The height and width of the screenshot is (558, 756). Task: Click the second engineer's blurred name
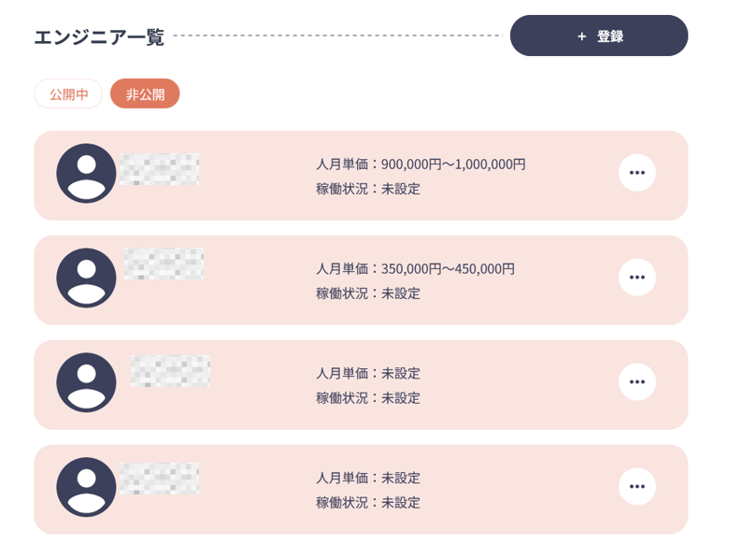click(x=164, y=264)
